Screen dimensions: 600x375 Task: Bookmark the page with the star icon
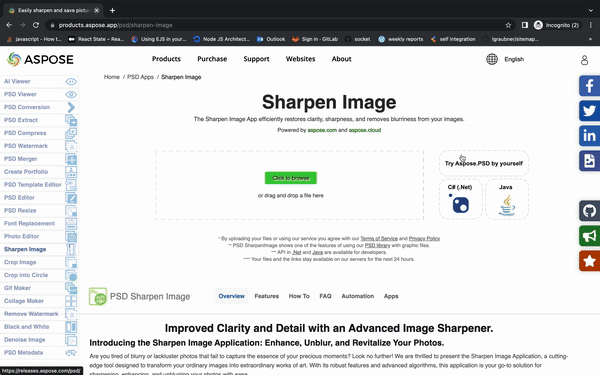(508, 25)
